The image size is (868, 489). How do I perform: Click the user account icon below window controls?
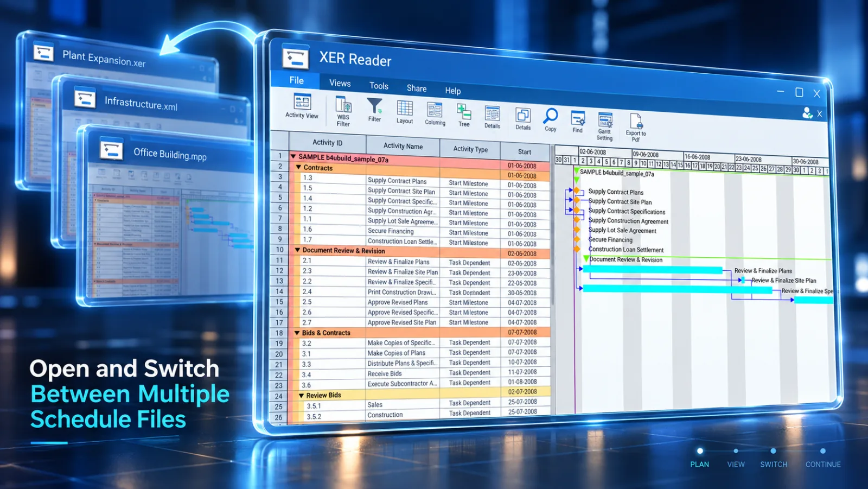pos(807,113)
